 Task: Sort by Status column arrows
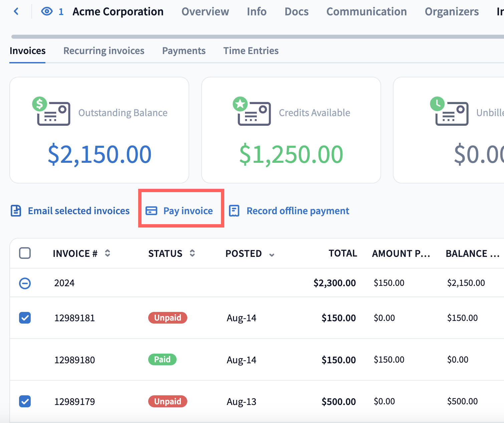(x=192, y=253)
